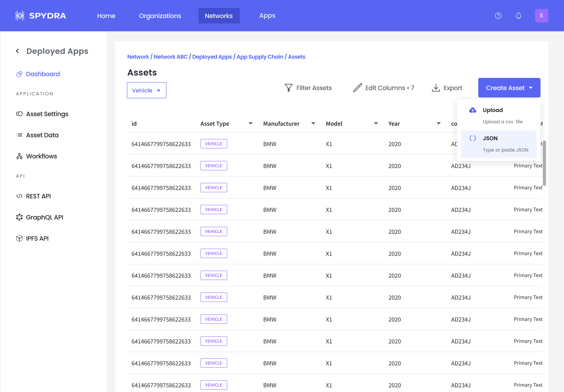Open the Network ABC breadcrumb link
The image size is (564, 392).
[171, 57]
